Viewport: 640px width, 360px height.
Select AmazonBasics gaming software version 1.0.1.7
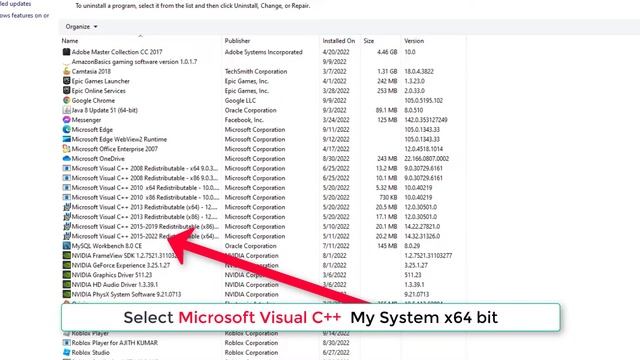click(134, 62)
